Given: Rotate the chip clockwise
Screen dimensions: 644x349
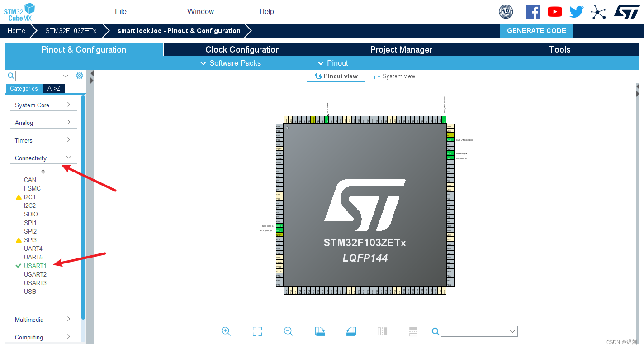Looking at the screenshot, I should tap(319, 331).
